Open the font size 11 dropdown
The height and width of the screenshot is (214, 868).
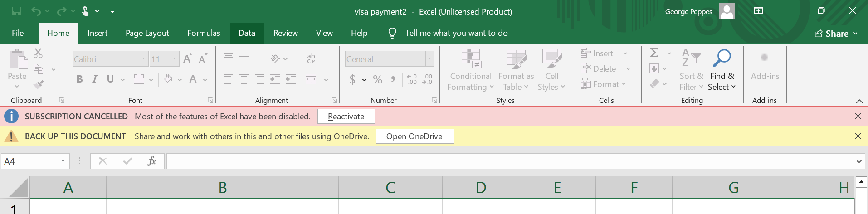[175, 59]
